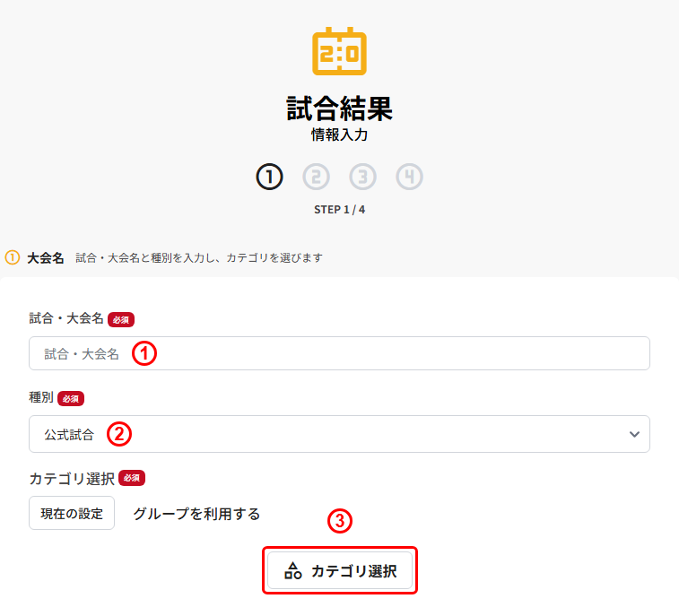Click the 試合結果 page heading

pyautogui.click(x=339, y=108)
